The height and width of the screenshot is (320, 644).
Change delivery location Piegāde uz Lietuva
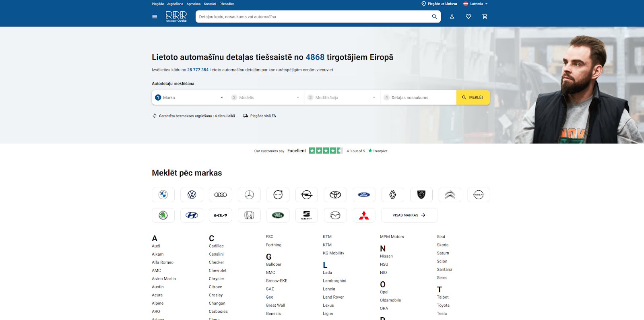[x=439, y=4]
